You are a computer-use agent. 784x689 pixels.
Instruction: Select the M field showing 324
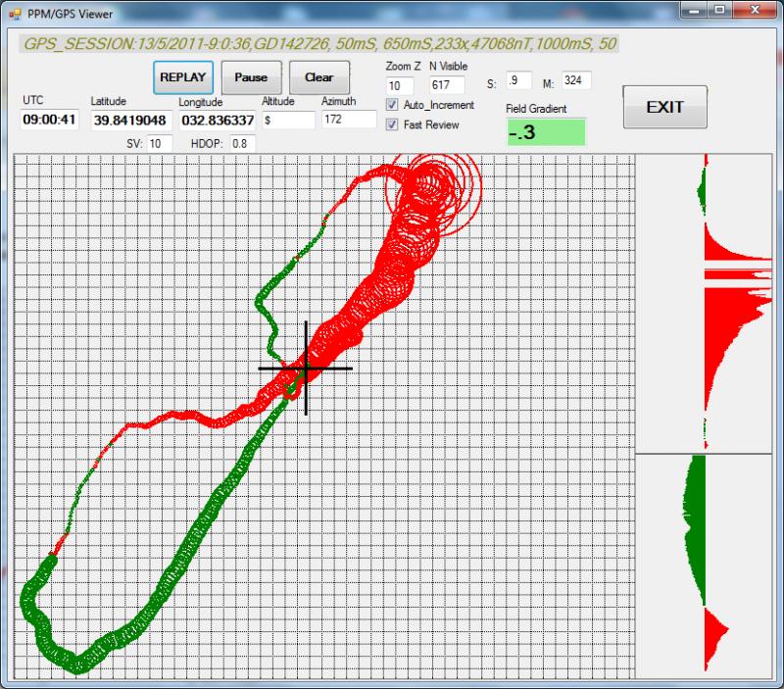point(576,80)
